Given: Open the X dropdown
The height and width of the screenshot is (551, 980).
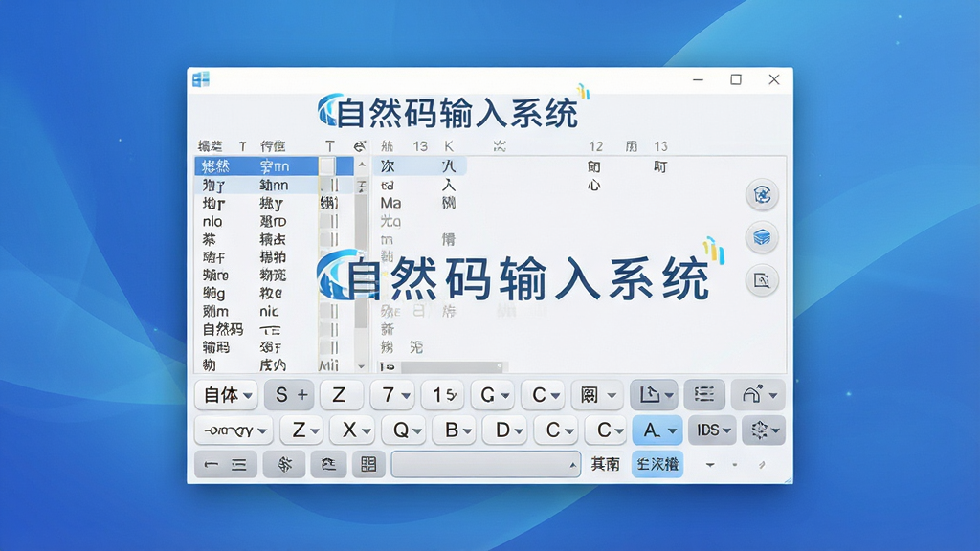Looking at the screenshot, I should (x=353, y=430).
